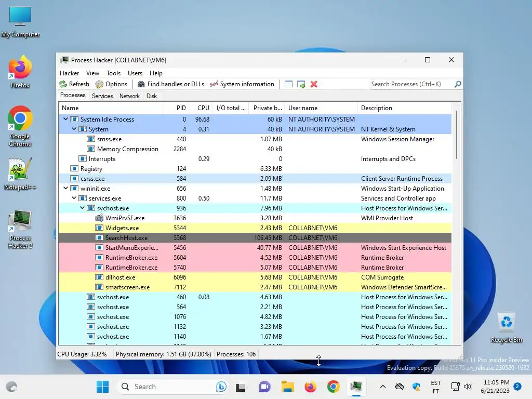Open the Notepad++ desktop shortcut
532x399 pixels.
20,174
